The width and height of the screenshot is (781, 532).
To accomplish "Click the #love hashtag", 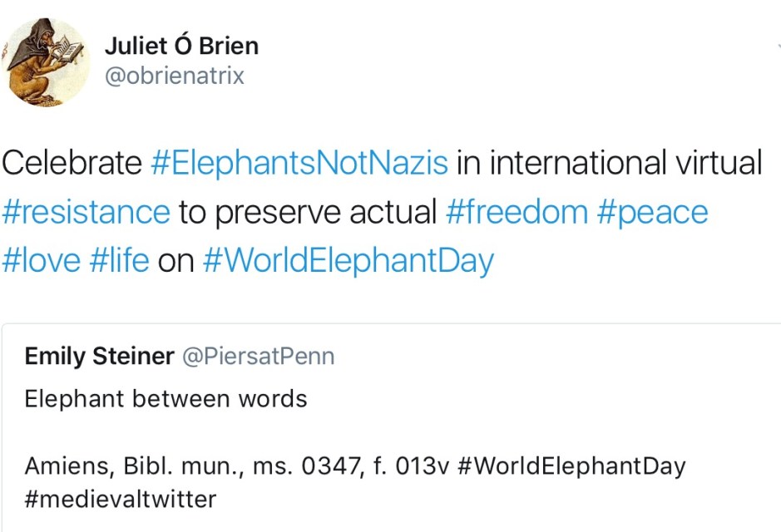I will [42, 261].
